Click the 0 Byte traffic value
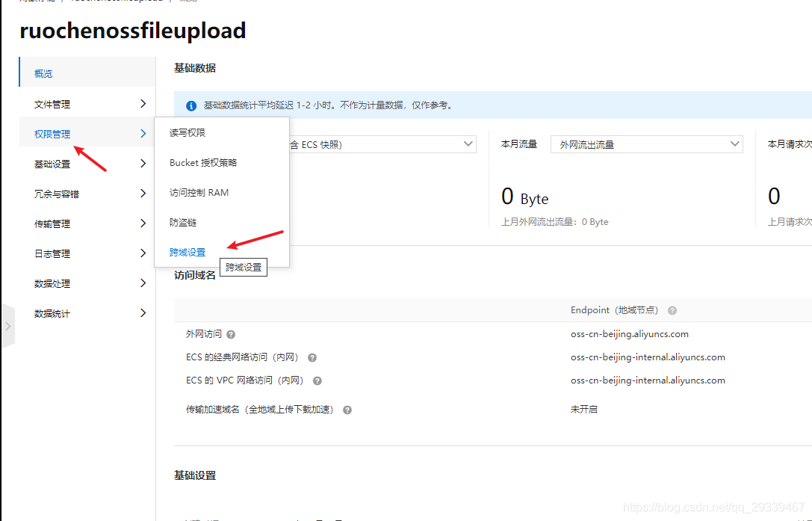812x521 pixels. (x=524, y=197)
